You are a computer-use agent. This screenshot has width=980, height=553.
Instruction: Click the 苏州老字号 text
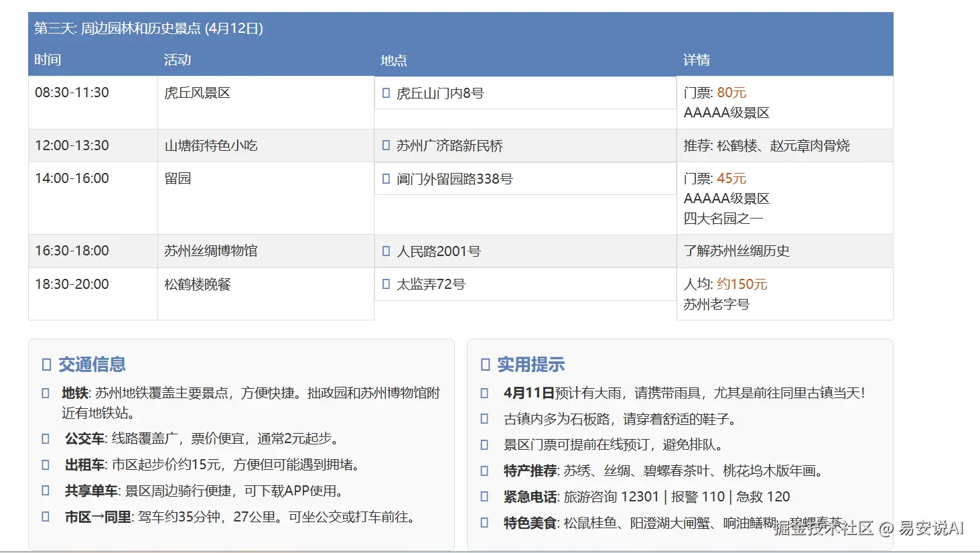(x=717, y=304)
